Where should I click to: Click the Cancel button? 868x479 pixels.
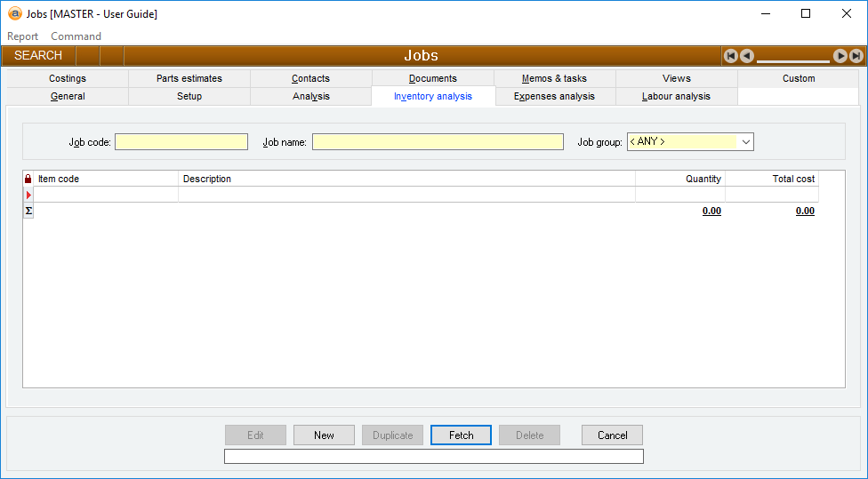point(612,435)
